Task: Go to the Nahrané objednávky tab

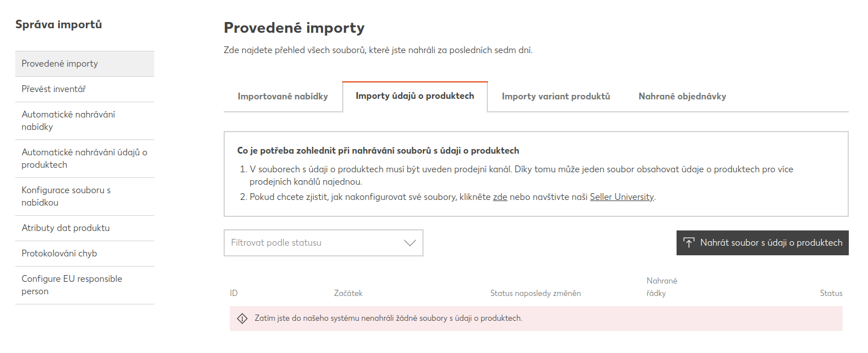Action: (682, 97)
